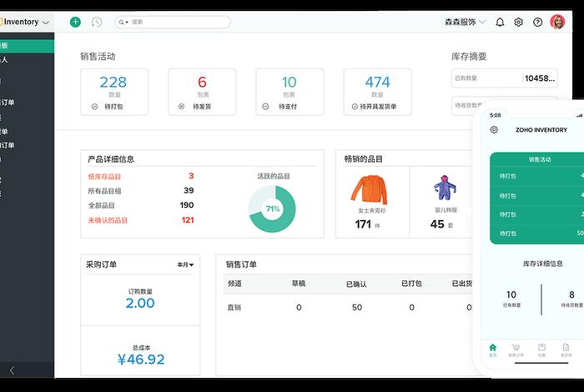This screenshot has width=584, height=392.
Task: Open the 婴儿棉服 baby suit image
Action: [x=445, y=188]
